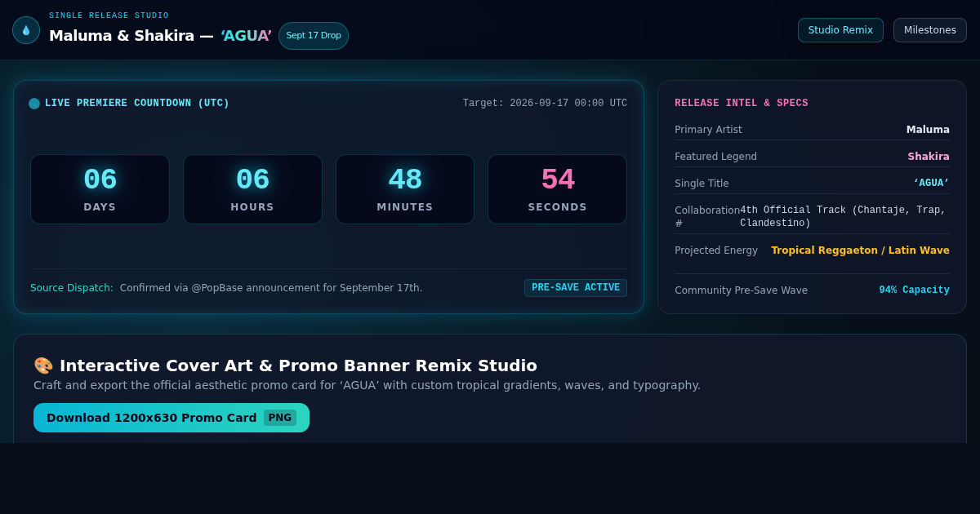Select the SECONDS countdown tile
Image resolution: width=980 pixels, height=514 pixels.
coord(558,189)
